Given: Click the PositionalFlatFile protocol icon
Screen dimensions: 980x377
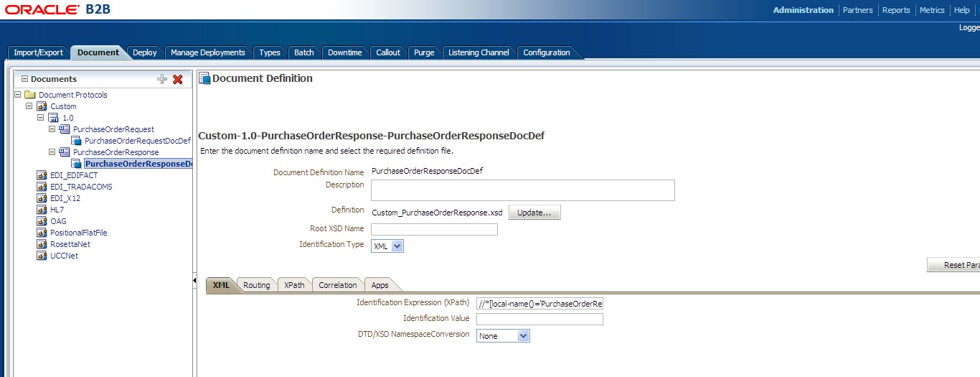Looking at the screenshot, I should (41, 233).
